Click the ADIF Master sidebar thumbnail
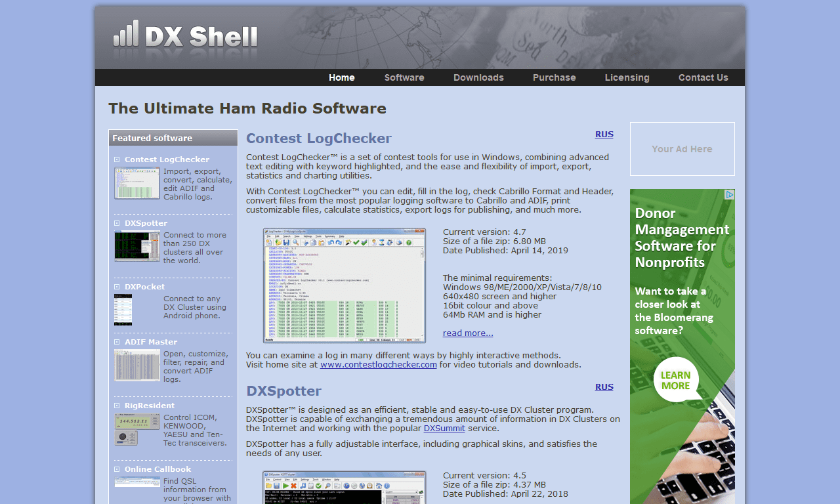840x504 pixels. [137, 365]
